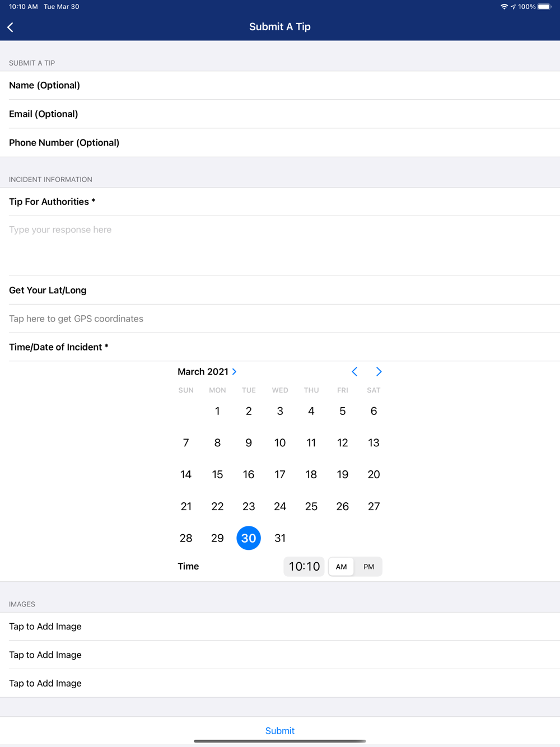560x747 pixels.
Task: Select March 2 on calendar
Action: (x=249, y=411)
